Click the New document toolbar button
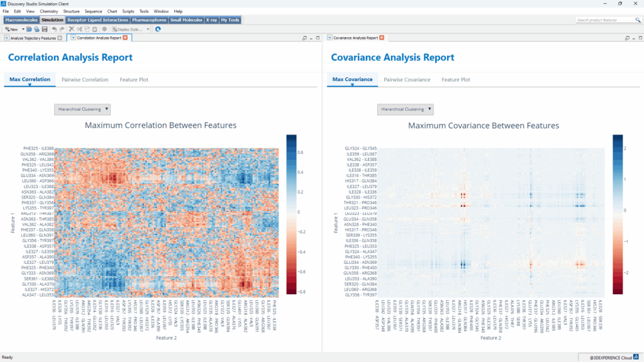This screenshot has height=362, width=644. coord(11,29)
